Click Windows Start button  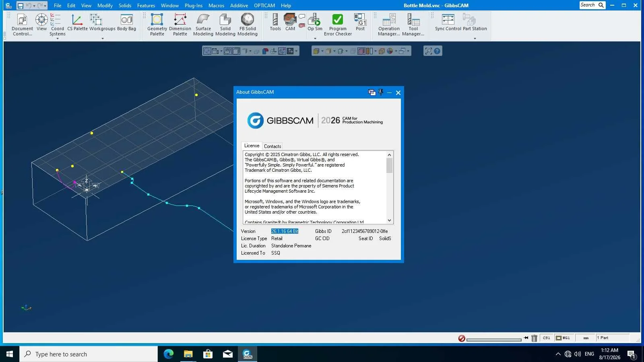[10, 354]
